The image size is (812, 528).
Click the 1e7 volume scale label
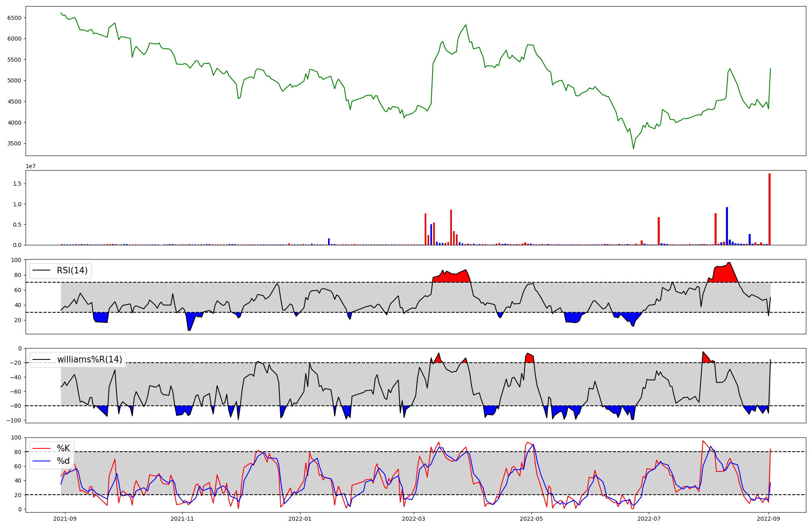click(x=30, y=167)
